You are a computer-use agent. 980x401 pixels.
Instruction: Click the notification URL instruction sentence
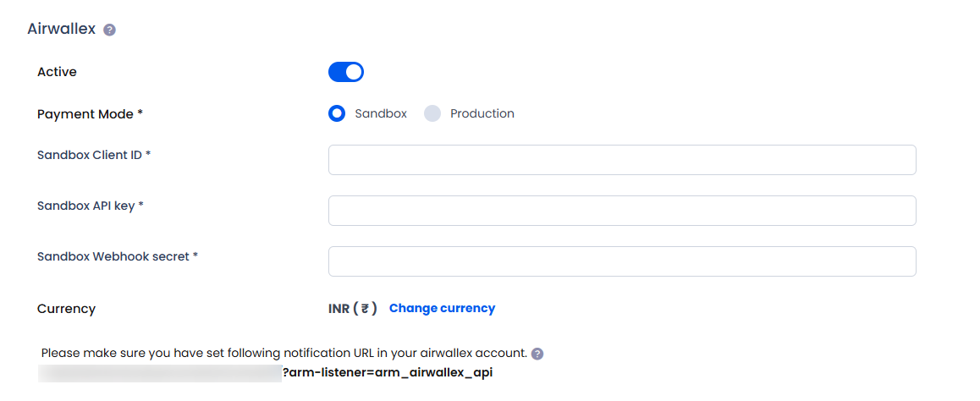(284, 353)
